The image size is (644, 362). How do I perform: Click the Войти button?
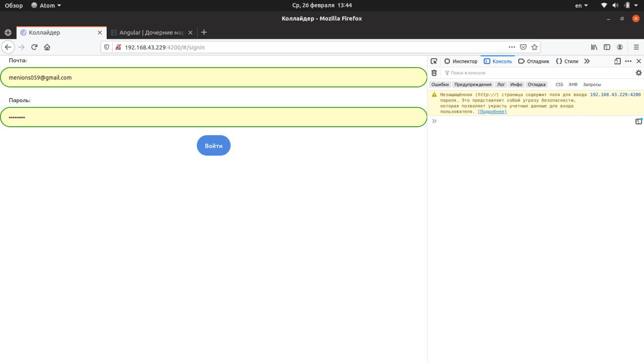point(214,146)
